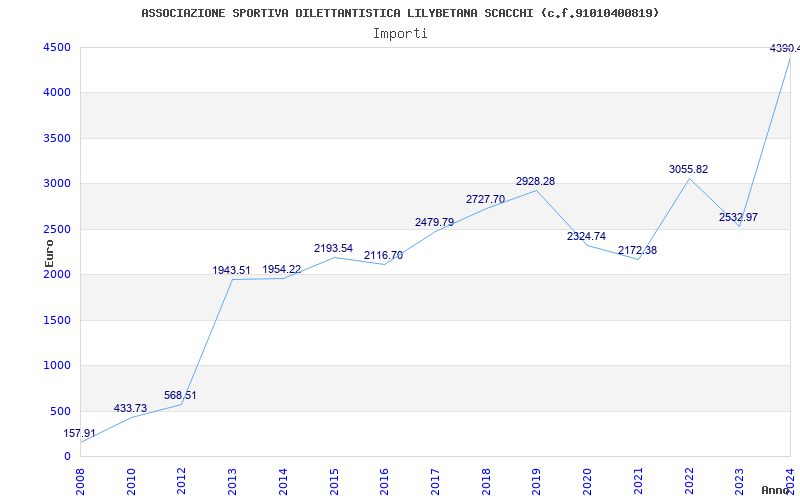Click the data label 2324.74
Screen dimensions: 800x500
[x=586, y=236]
